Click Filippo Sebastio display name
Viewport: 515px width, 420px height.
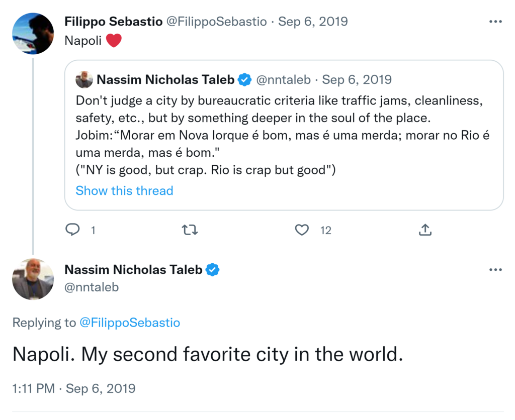pos(113,22)
